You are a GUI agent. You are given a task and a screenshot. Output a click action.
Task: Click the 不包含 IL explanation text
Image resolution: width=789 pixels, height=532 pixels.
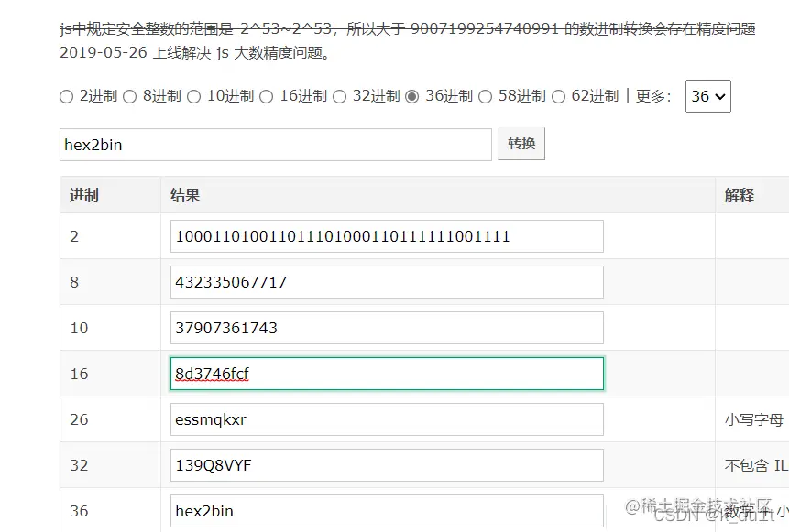[756, 465]
